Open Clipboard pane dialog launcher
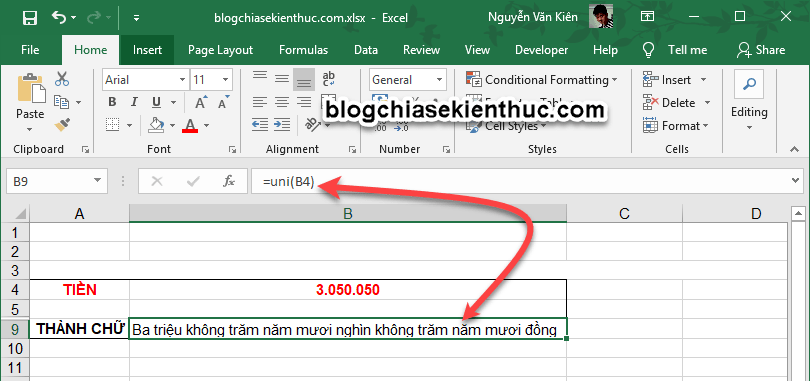The height and width of the screenshot is (381, 810). coord(85,149)
